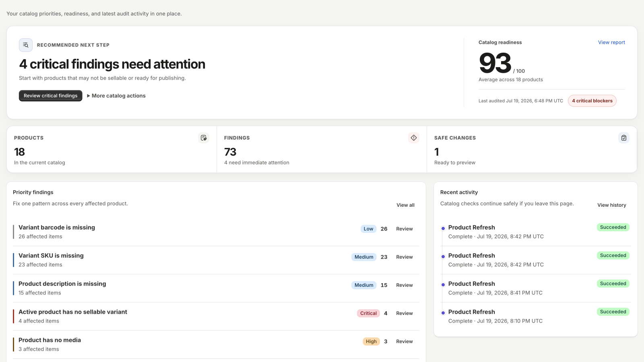The width and height of the screenshot is (644, 362).
Task: Open View history for recent activity
Action: 612,205
